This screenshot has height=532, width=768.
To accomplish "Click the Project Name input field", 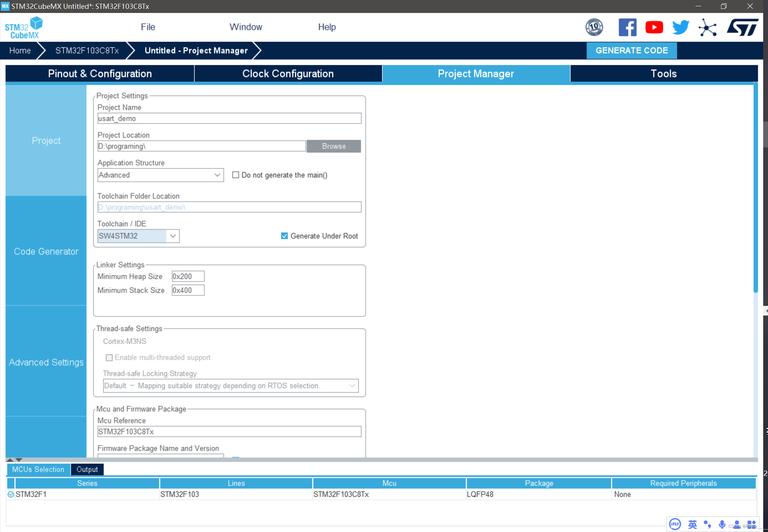I will (x=229, y=118).
